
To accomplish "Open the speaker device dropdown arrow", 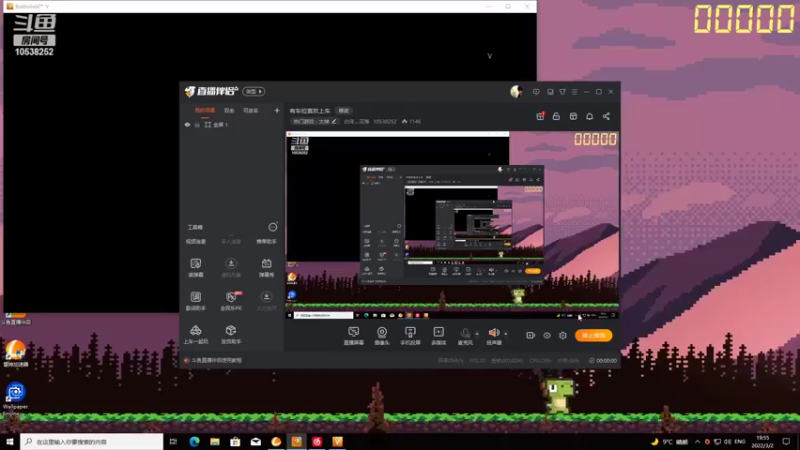I will pyautogui.click(x=506, y=334).
